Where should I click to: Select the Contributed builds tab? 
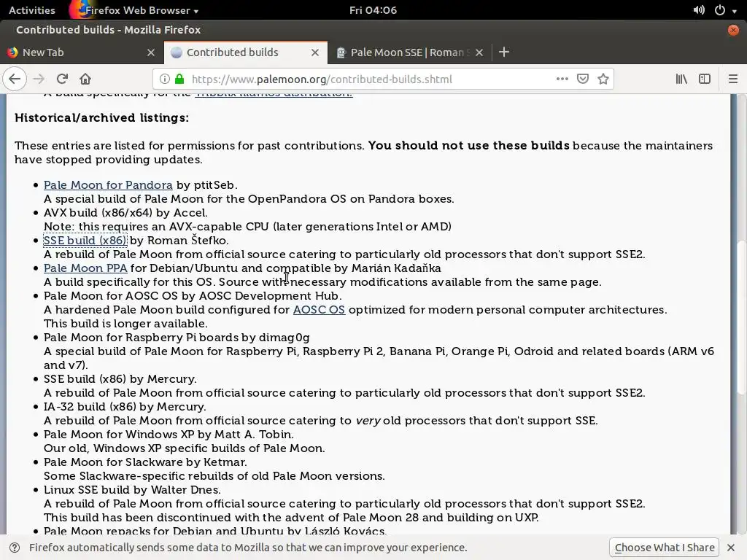[x=245, y=52]
